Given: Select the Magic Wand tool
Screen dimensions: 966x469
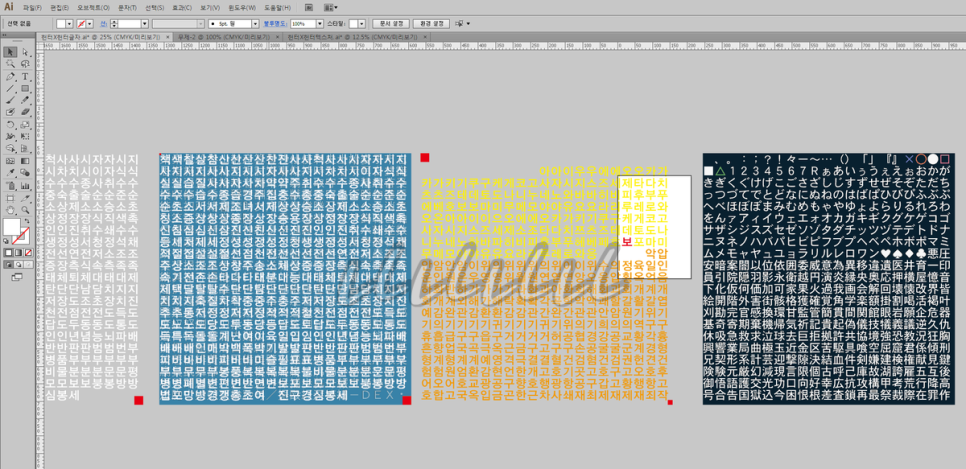Looking at the screenshot, I should (x=10, y=64).
